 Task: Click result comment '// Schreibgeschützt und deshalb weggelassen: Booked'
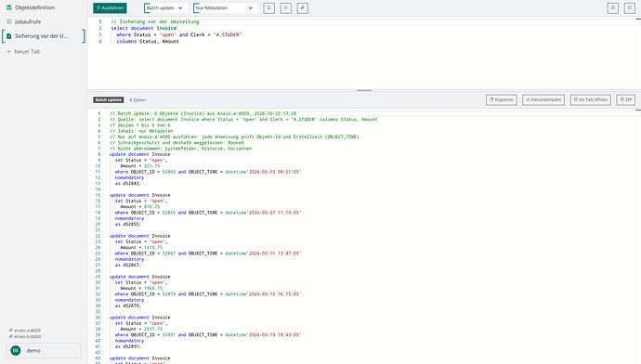pos(177,143)
